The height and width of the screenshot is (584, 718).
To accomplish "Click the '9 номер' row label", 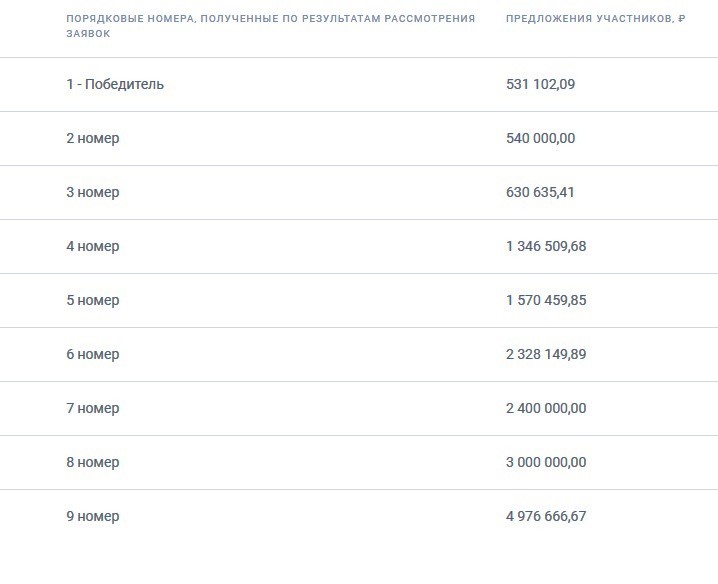I will click(93, 517).
